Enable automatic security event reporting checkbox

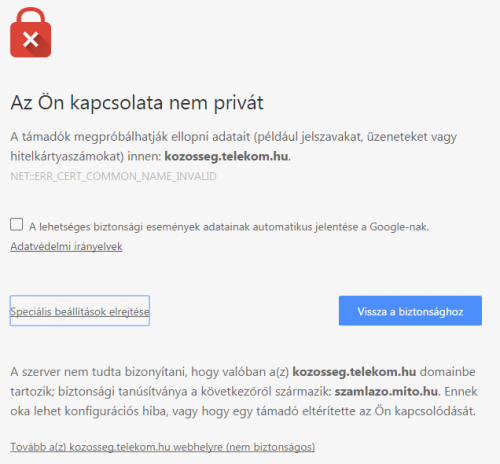[x=17, y=225]
